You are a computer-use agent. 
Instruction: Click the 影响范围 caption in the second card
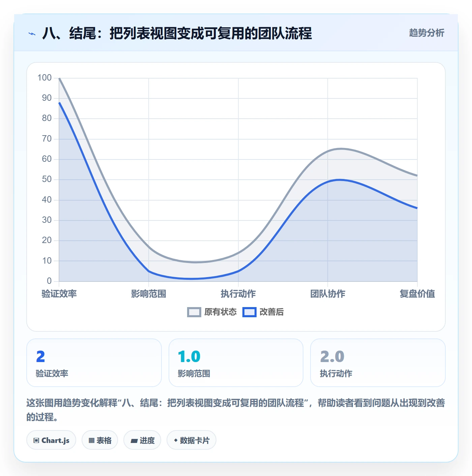pos(194,374)
